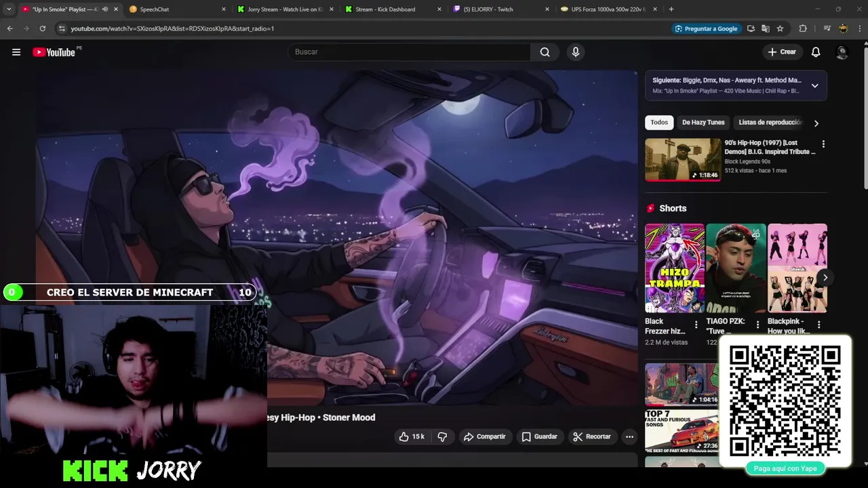Open options for Black Frezzer short

[696, 325]
